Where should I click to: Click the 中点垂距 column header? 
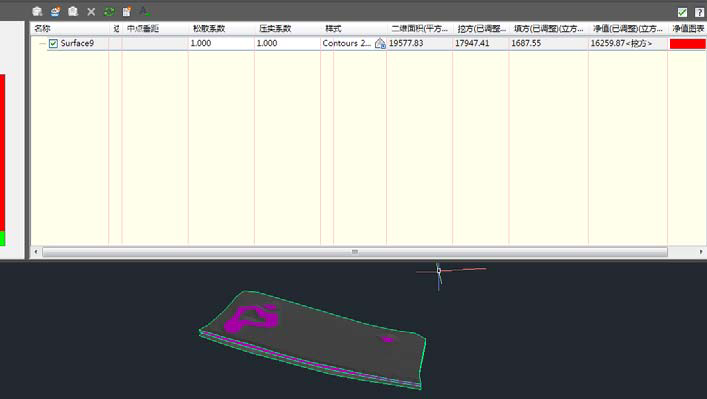pyautogui.click(x=142, y=28)
